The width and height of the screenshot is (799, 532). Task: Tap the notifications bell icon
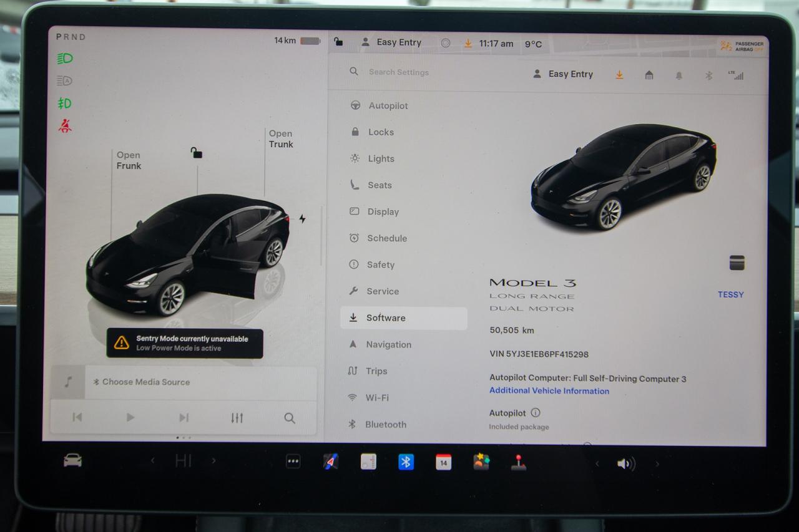click(679, 75)
